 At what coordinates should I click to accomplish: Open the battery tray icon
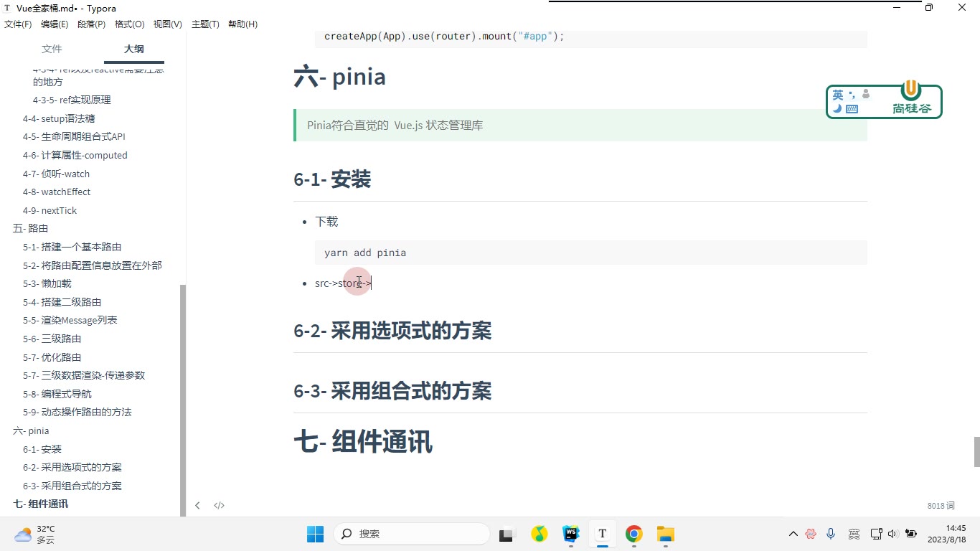point(911,534)
